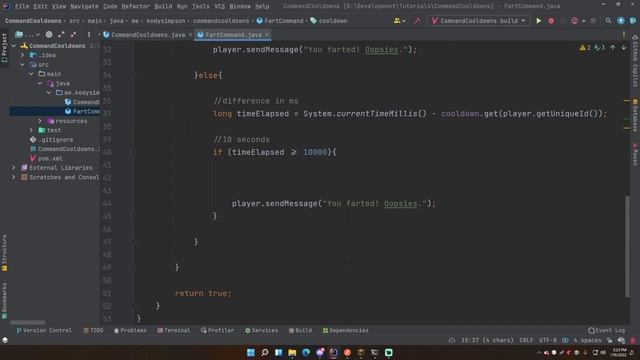Open Search Everywhere magnifier icon

608,21
